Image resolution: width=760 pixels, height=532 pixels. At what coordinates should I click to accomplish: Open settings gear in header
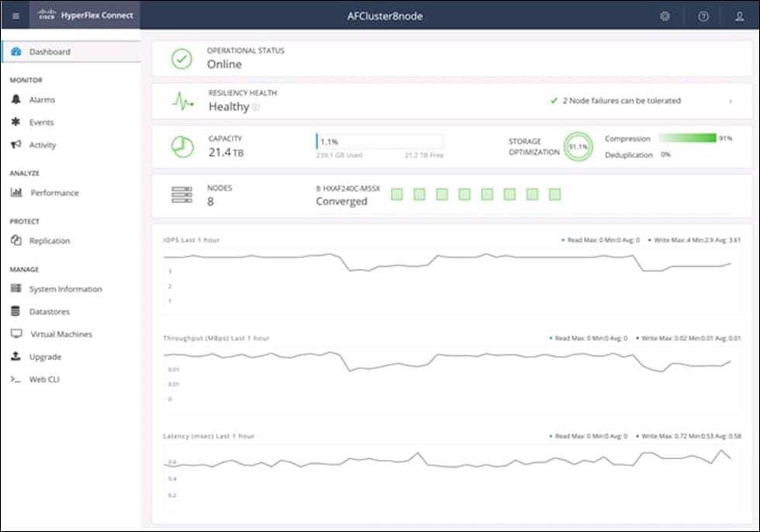tap(665, 16)
